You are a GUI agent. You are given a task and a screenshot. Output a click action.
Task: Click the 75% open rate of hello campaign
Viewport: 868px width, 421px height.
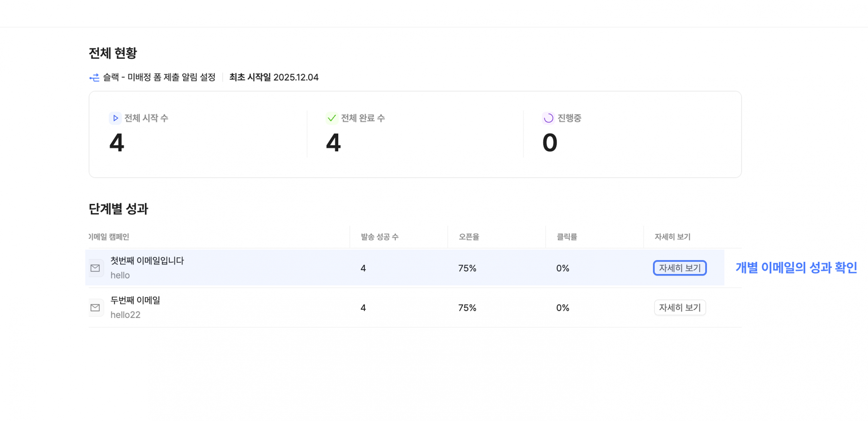pyautogui.click(x=467, y=268)
